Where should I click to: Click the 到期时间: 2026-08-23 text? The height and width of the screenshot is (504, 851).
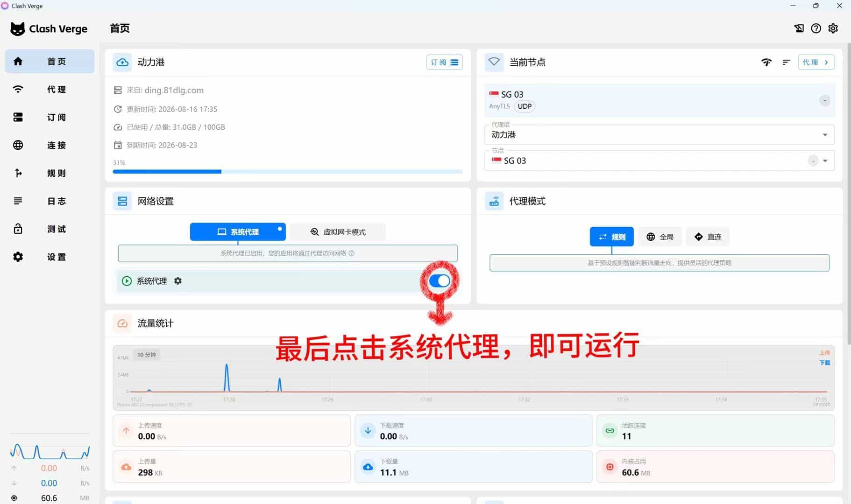point(162,145)
